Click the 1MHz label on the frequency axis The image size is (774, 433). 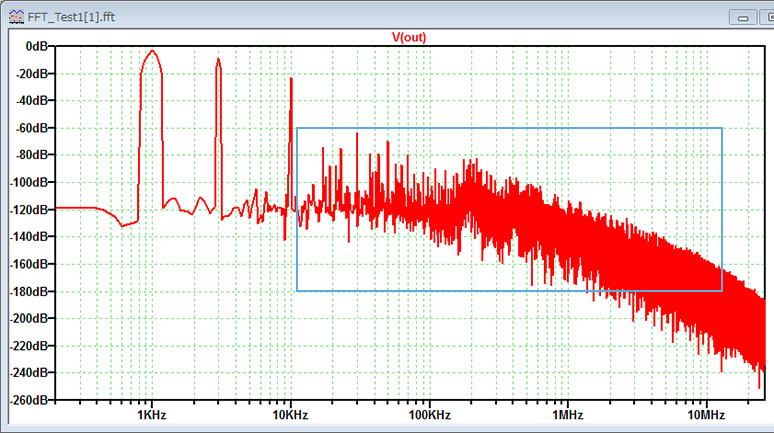(x=567, y=414)
